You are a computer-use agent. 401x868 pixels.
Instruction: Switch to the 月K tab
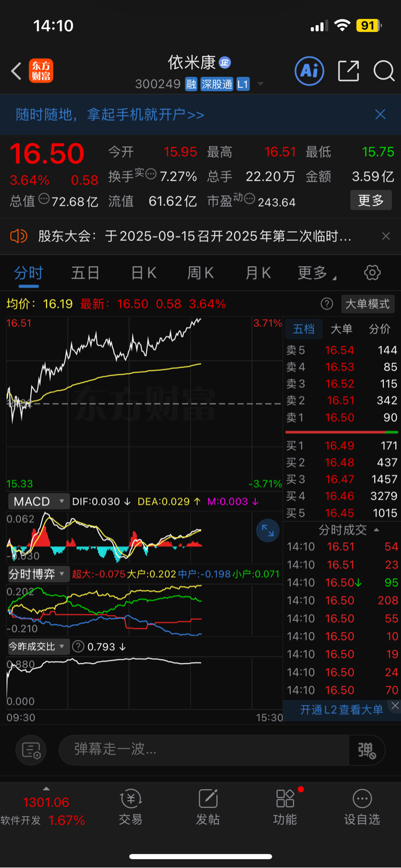point(258,273)
